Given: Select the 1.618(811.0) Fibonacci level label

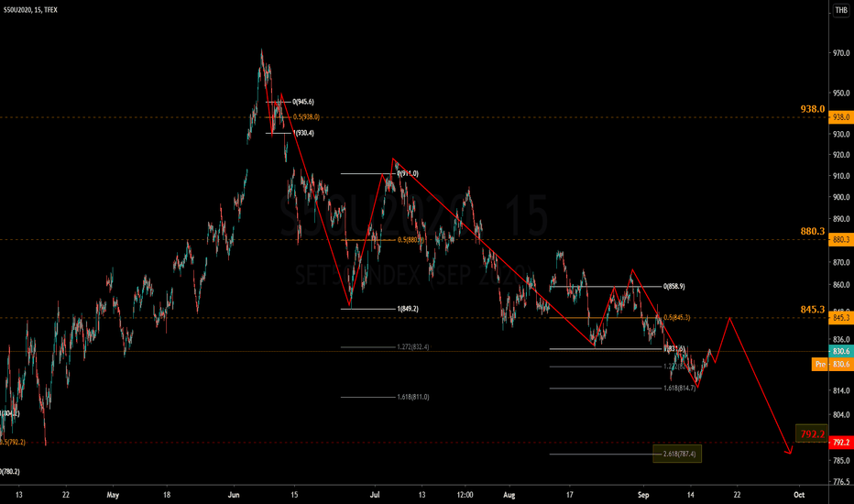Looking at the screenshot, I should tap(413, 397).
